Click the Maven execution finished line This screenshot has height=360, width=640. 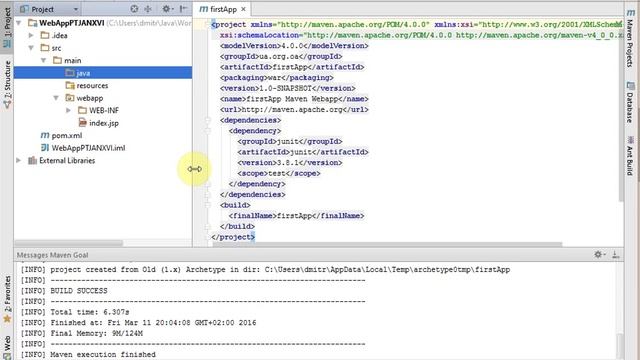click(x=88, y=354)
